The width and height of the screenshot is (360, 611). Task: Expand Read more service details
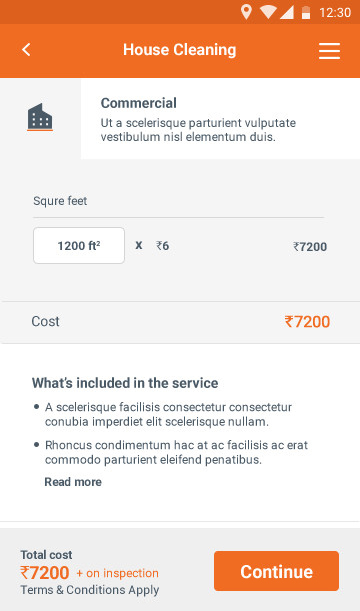pyautogui.click(x=73, y=482)
